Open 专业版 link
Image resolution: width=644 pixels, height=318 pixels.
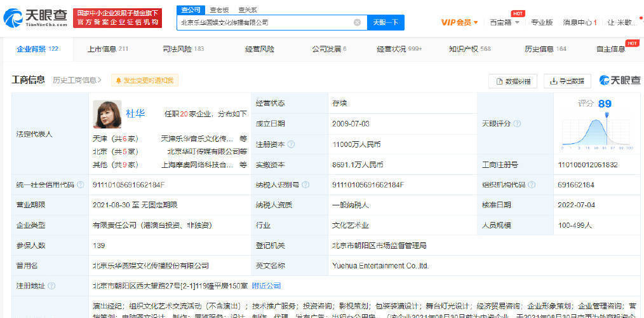pos(542,22)
